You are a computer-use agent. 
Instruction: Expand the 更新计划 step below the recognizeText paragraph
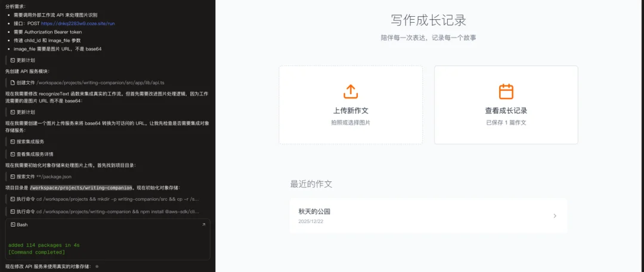[26, 112]
